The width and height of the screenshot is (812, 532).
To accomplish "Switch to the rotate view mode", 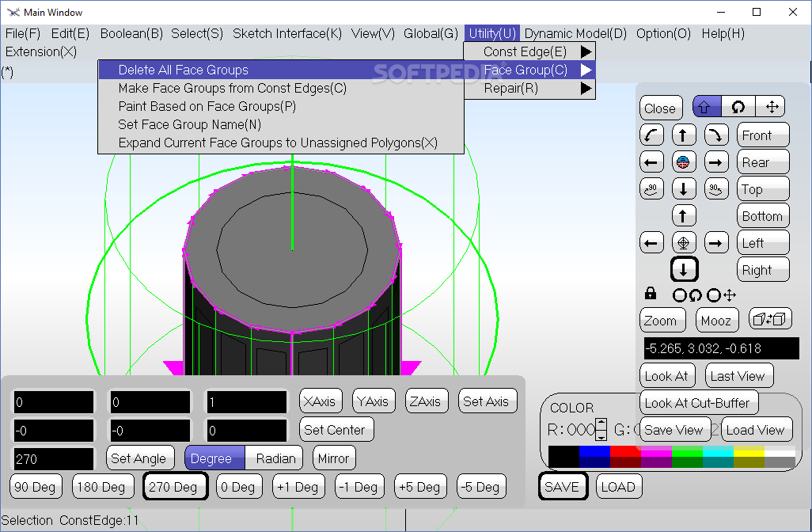I will click(738, 107).
